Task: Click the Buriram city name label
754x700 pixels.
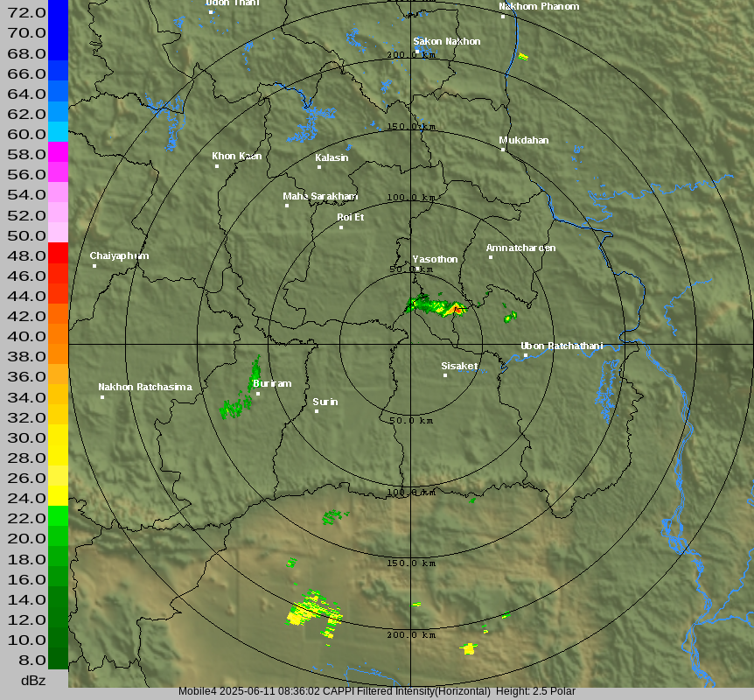Action: click(272, 383)
